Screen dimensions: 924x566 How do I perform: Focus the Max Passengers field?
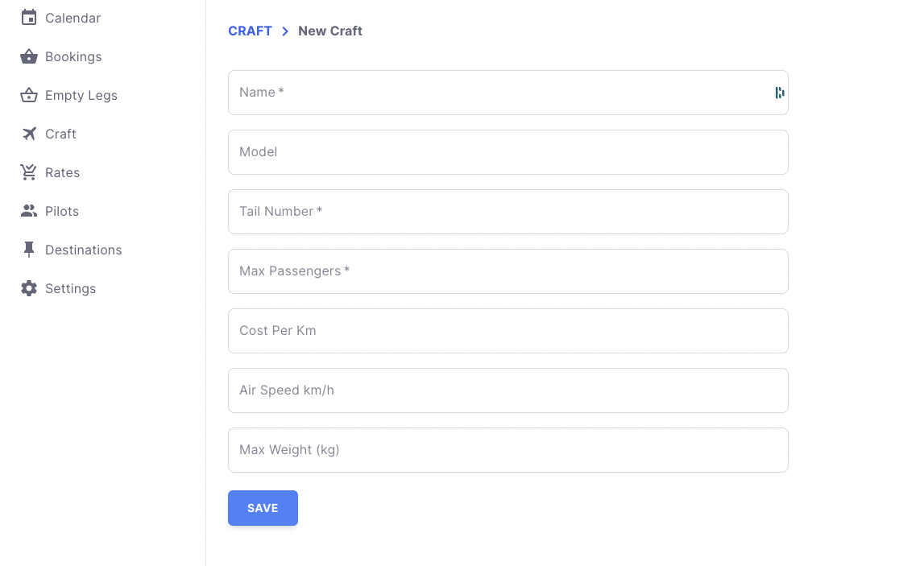(508, 271)
